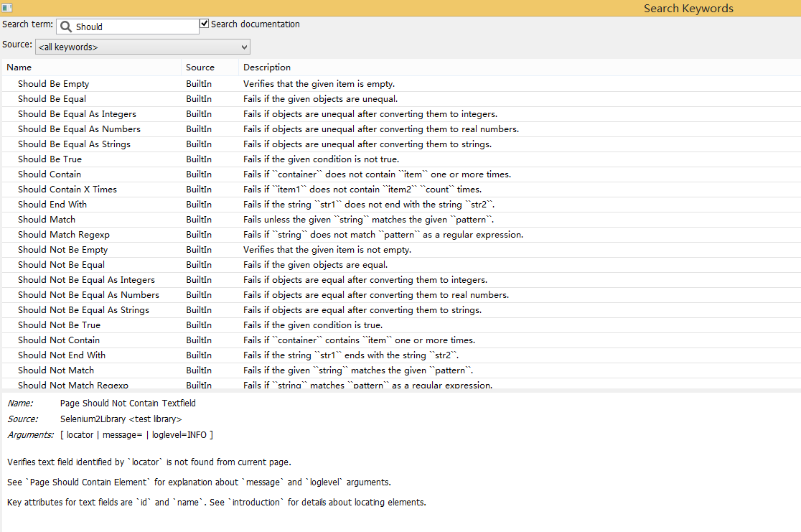Select the Should Not Match keyword
This screenshot has height=532, width=801.
coord(56,370)
